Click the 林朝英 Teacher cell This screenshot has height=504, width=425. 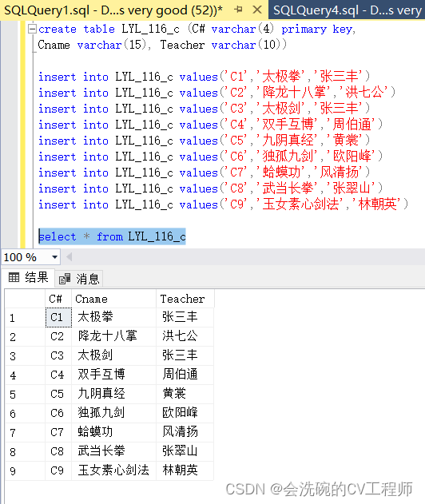pyautogui.click(x=185, y=470)
